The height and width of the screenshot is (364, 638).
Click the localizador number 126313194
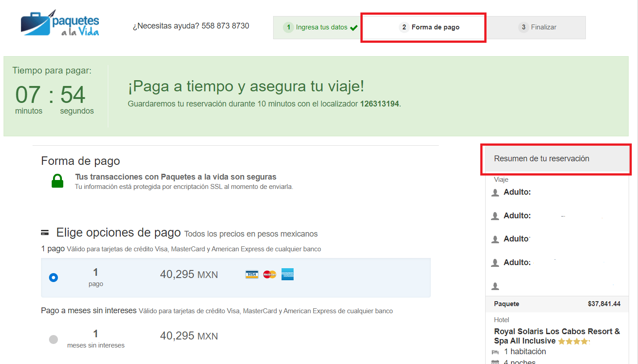379,104
